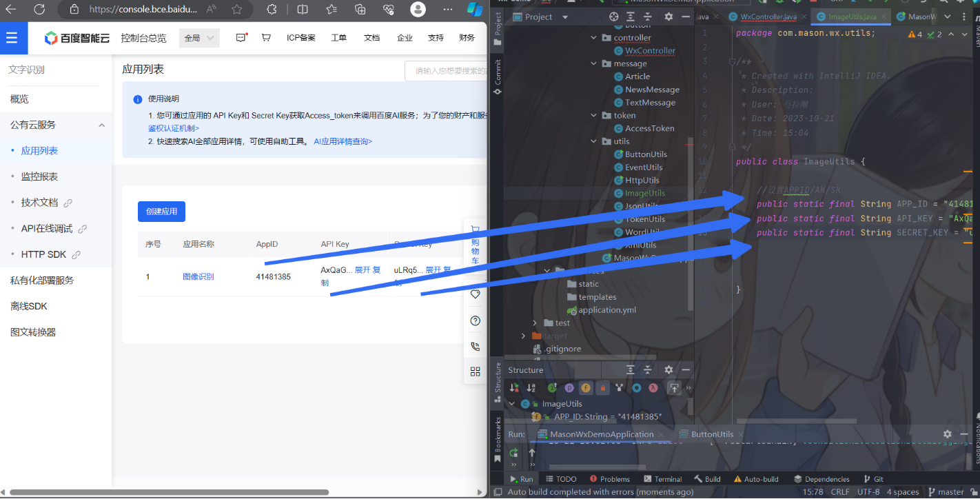The image size is (980, 499).
Task: Open the 全局 region dropdown
Action: (x=199, y=38)
